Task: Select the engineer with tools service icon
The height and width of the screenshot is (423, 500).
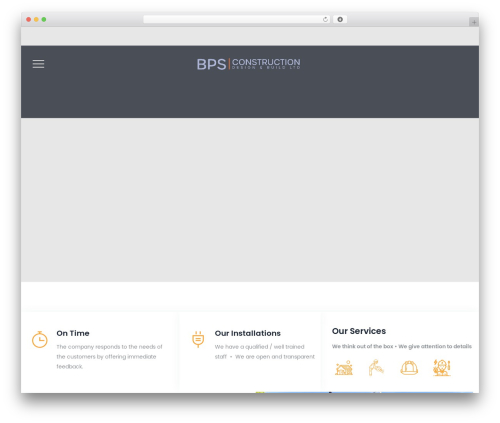Action: (442, 368)
